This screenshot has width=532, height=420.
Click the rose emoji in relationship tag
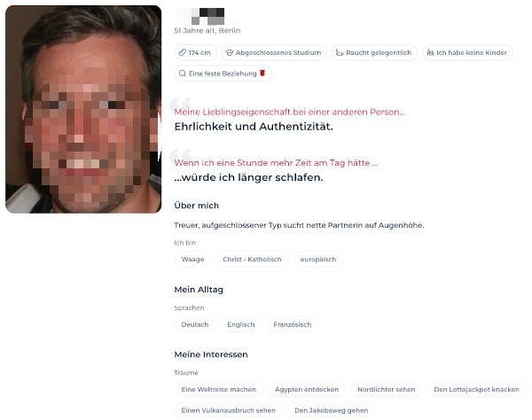(x=262, y=73)
